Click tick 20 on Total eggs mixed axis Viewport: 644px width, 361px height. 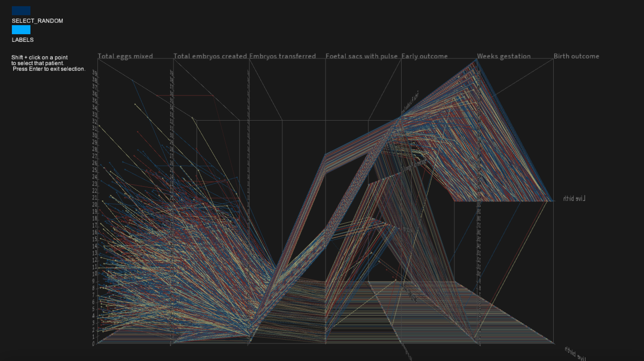click(x=95, y=205)
